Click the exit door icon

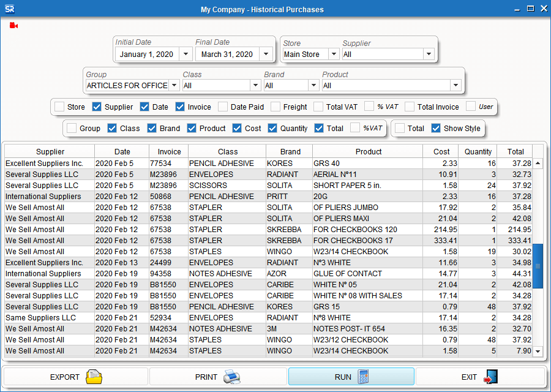coord(491,377)
